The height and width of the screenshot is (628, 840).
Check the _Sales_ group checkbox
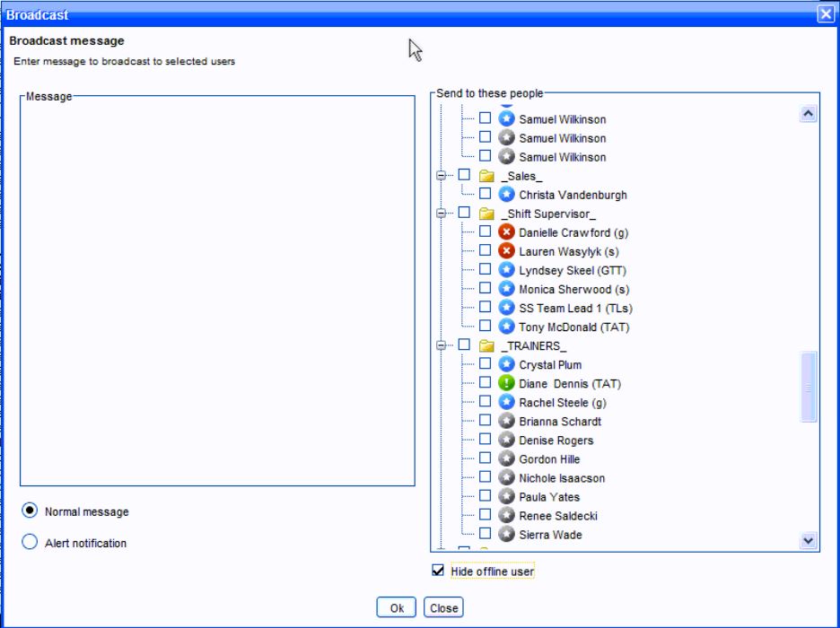[x=464, y=175]
